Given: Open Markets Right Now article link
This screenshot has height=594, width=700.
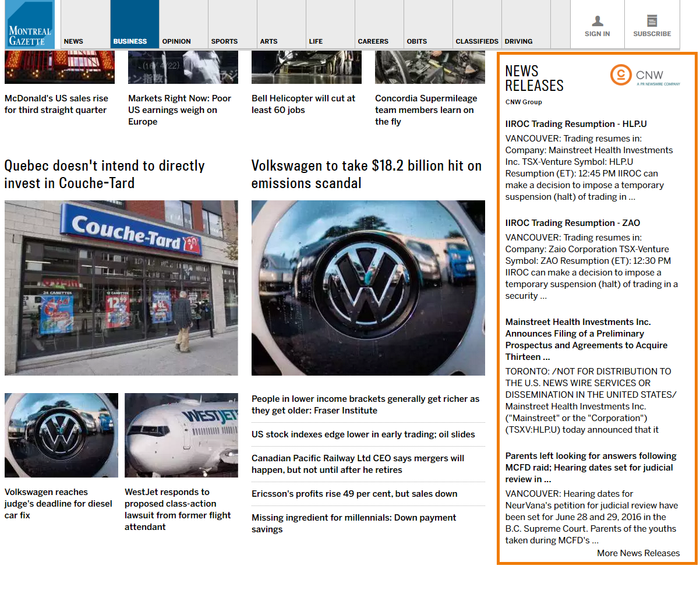Looking at the screenshot, I should [179, 110].
